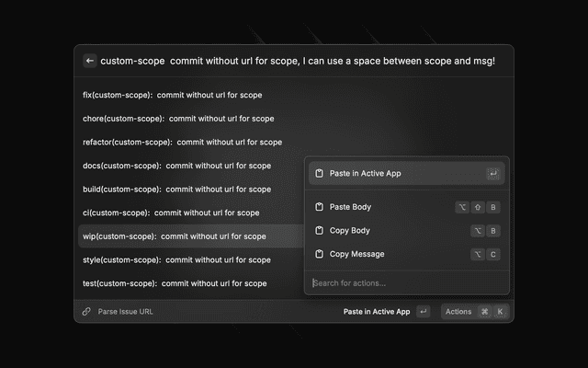Click the Enter key icon in bottom bar
The image size is (588, 368).
pyautogui.click(x=423, y=312)
